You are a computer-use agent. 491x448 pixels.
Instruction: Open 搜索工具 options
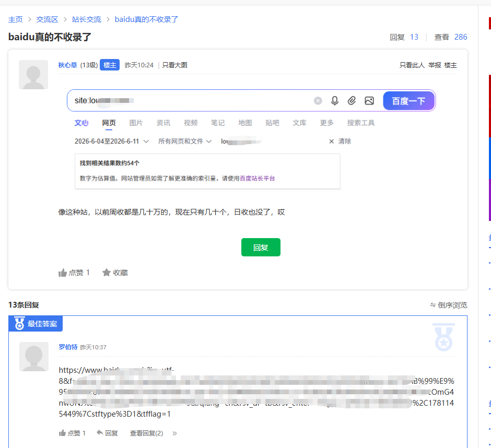tap(361, 123)
